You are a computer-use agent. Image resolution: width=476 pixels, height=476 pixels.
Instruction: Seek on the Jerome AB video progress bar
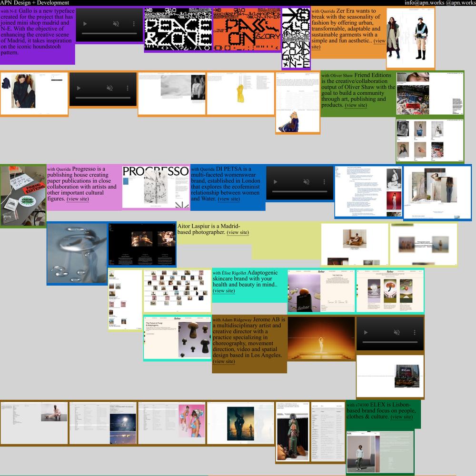click(x=390, y=342)
